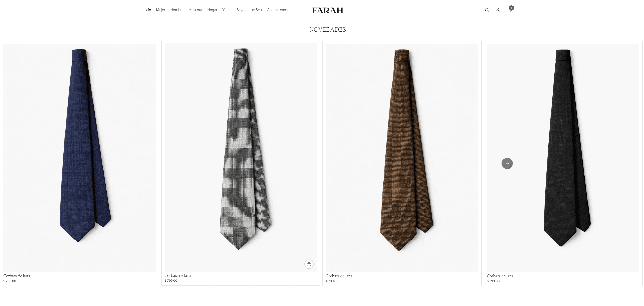The image size is (644, 306).
Task: View the brown wool tie image
Action: point(402,158)
